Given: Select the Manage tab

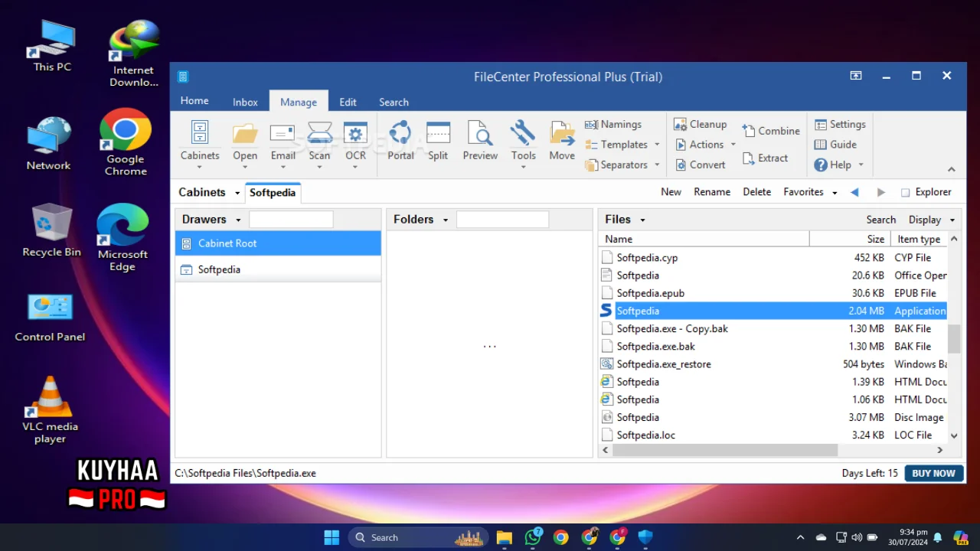Looking at the screenshot, I should (299, 102).
